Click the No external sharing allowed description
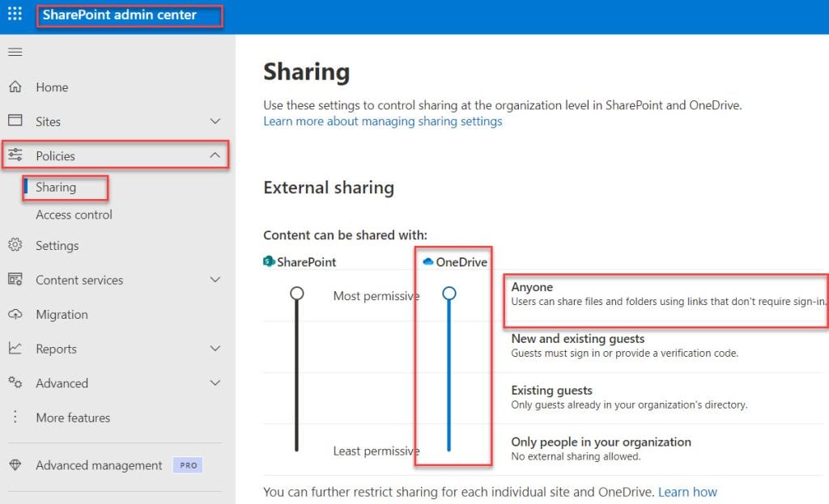Screen dimensions: 829x504 (x=576, y=456)
